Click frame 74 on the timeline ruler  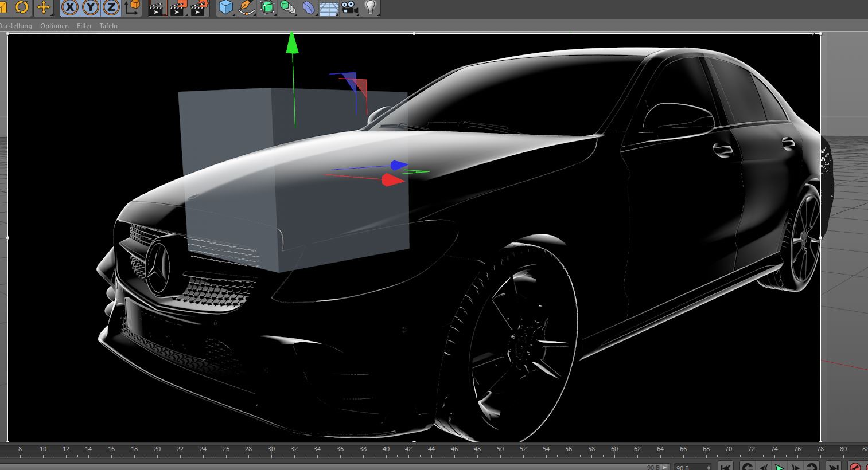pyautogui.click(x=774, y=449)
